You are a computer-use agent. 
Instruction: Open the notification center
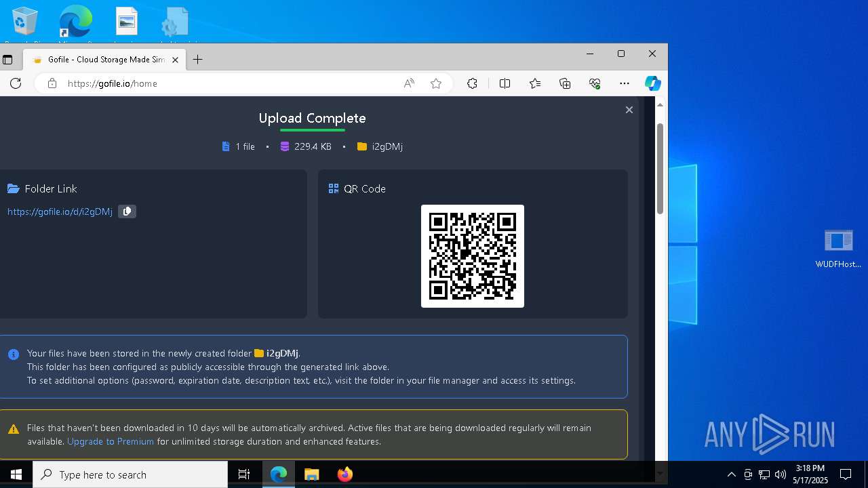[x=846, y=474]
